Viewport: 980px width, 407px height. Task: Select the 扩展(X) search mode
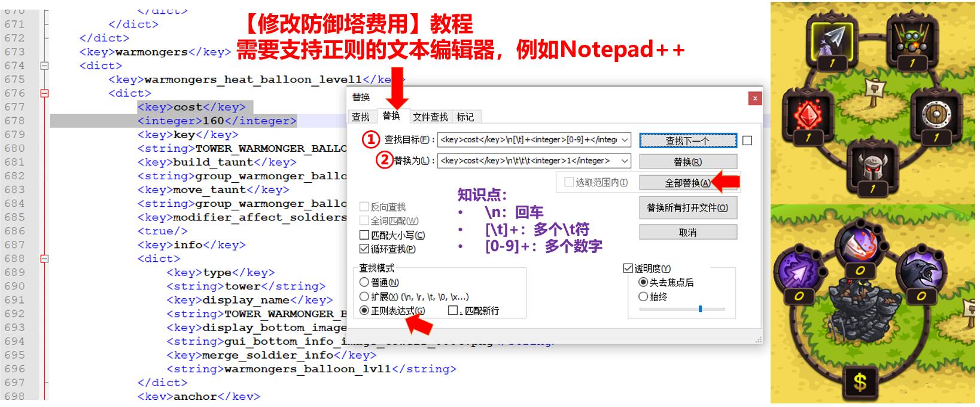364,296
